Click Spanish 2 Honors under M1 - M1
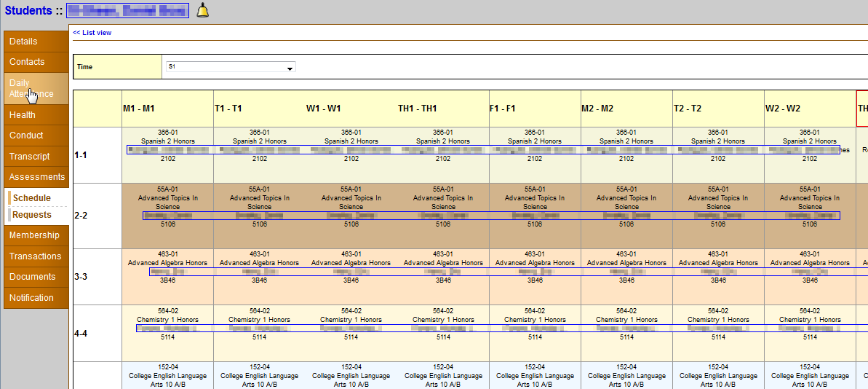Viewport: 868px width, 389px height. click(x=168, y=141)
